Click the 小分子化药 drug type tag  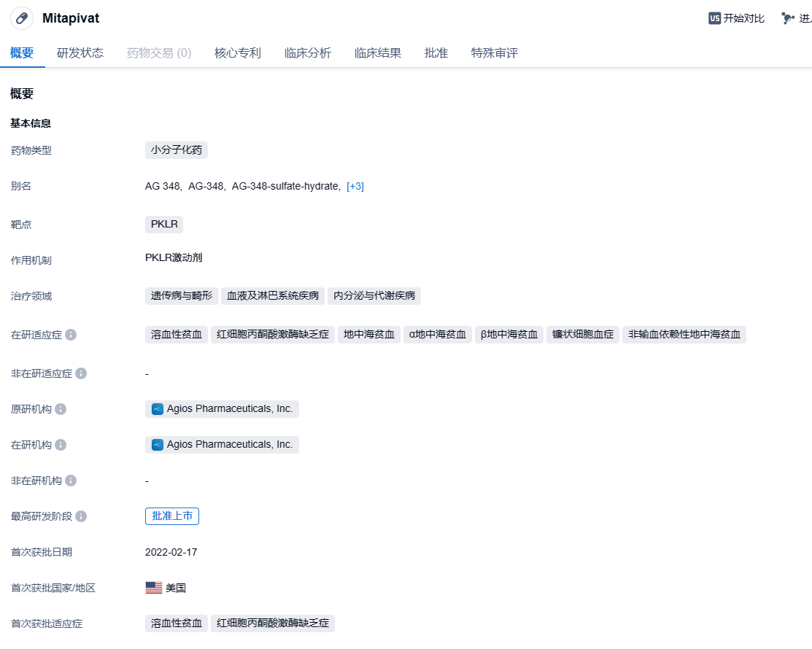(x=177, y=150)
